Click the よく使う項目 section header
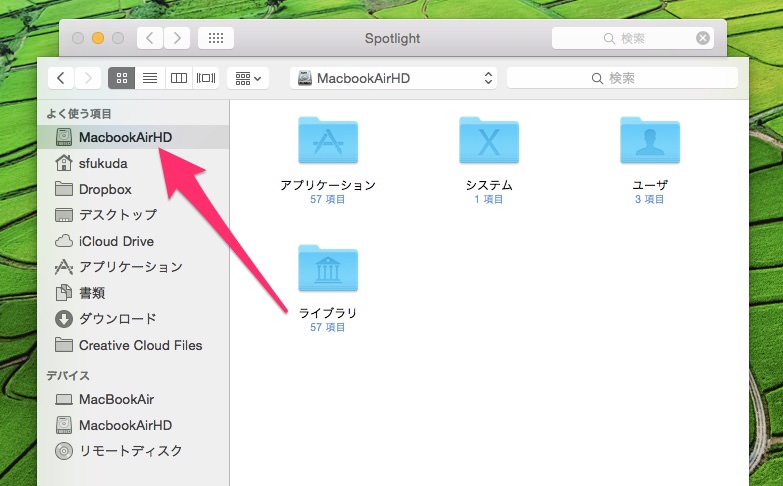 79,114
